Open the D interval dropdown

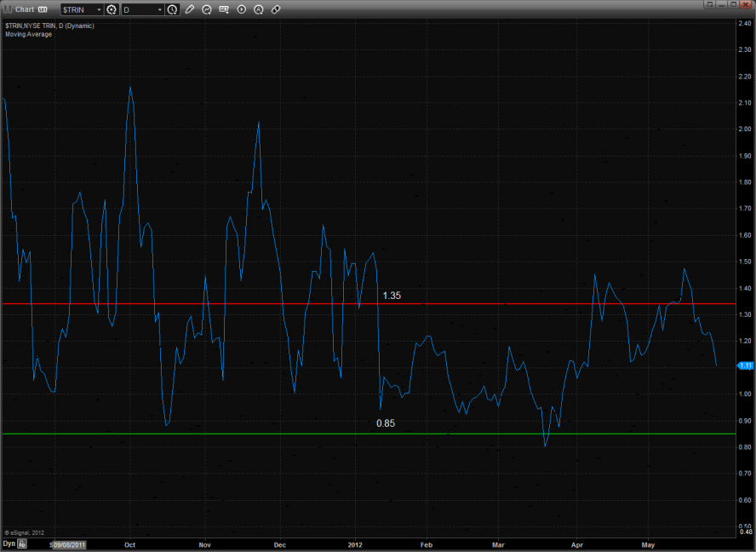pyautogui.click(x=142, y=9)
